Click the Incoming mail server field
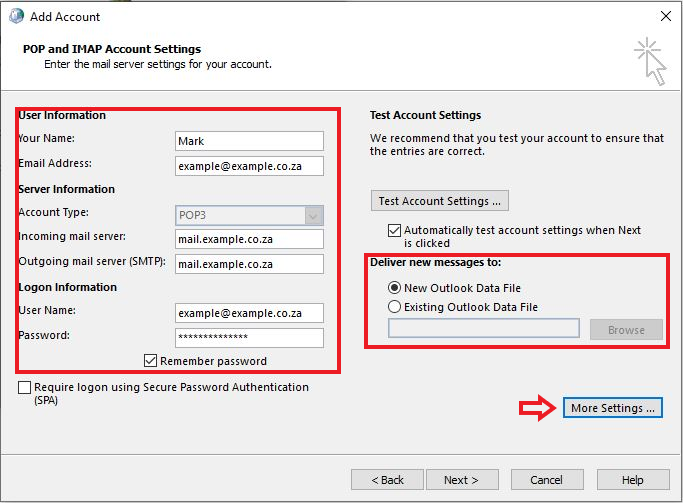 point(249,239)
